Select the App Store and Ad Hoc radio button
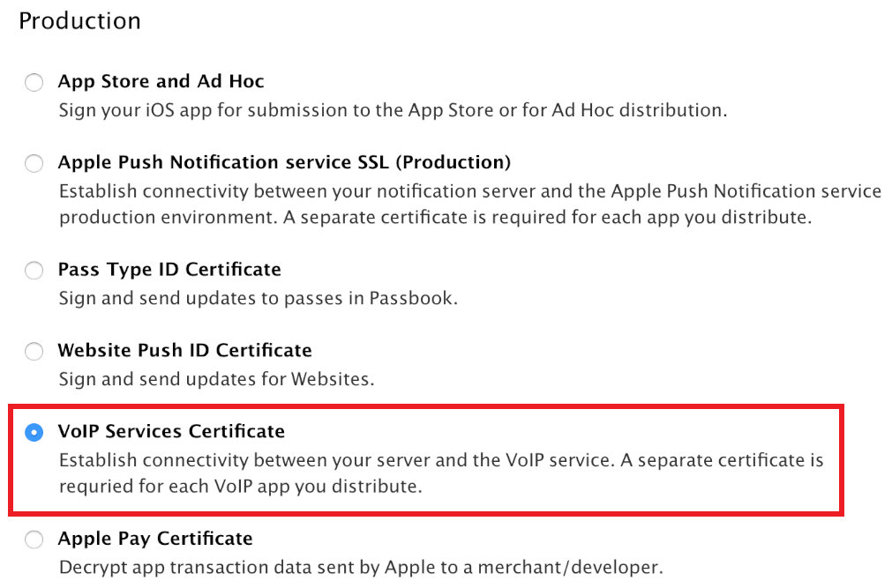The image size is (892, 588). [x=34, y=82]
